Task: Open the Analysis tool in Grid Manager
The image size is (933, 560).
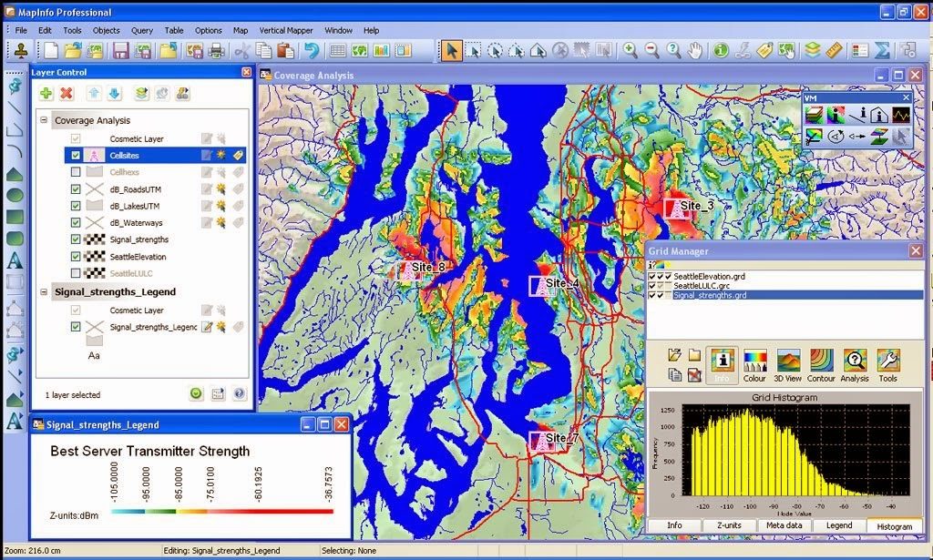Action: pos(855,361)
